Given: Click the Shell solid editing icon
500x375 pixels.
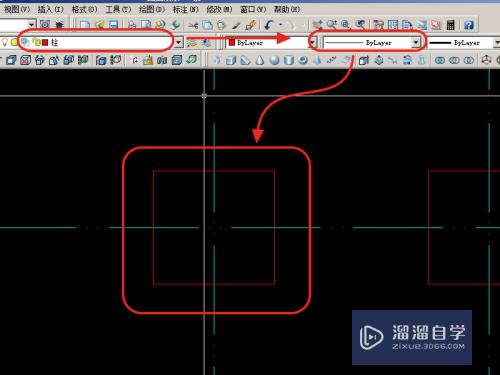Looking at the screenshot, I should click(x=177, y=60).
